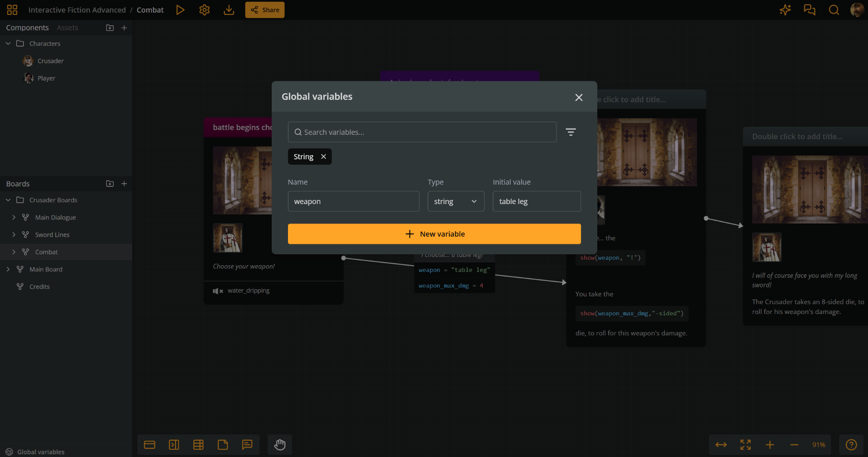Viewport: 868px width, 457px height.
Task: Click the show(weapon_max_dmg,"-sided") code
Action: pos(632,313)
